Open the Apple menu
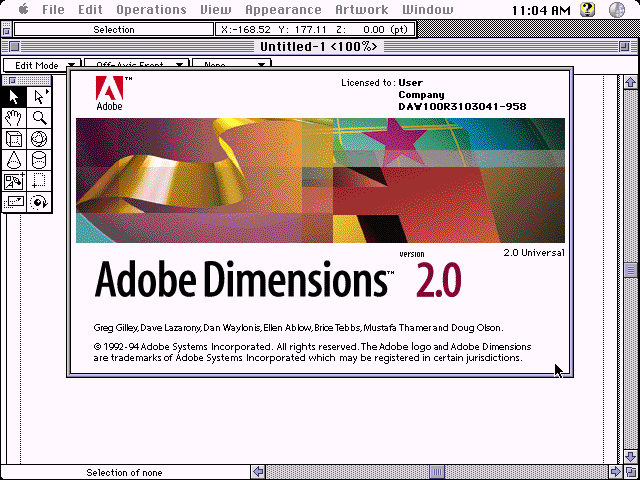Viewport: 640px width, 480px height. pyautogui.click(x=21, y=10)
